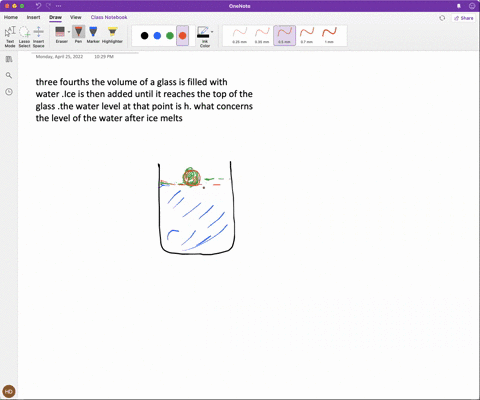Expand the Ink Color dropdown arrow
This screenshot has width=480, height=400.
coord(212,32)
